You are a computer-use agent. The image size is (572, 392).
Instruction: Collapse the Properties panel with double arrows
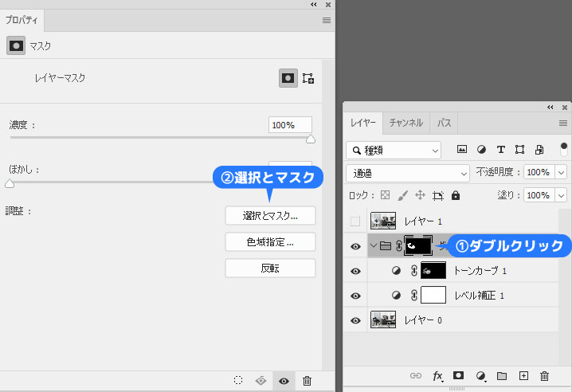coord(314,4)
